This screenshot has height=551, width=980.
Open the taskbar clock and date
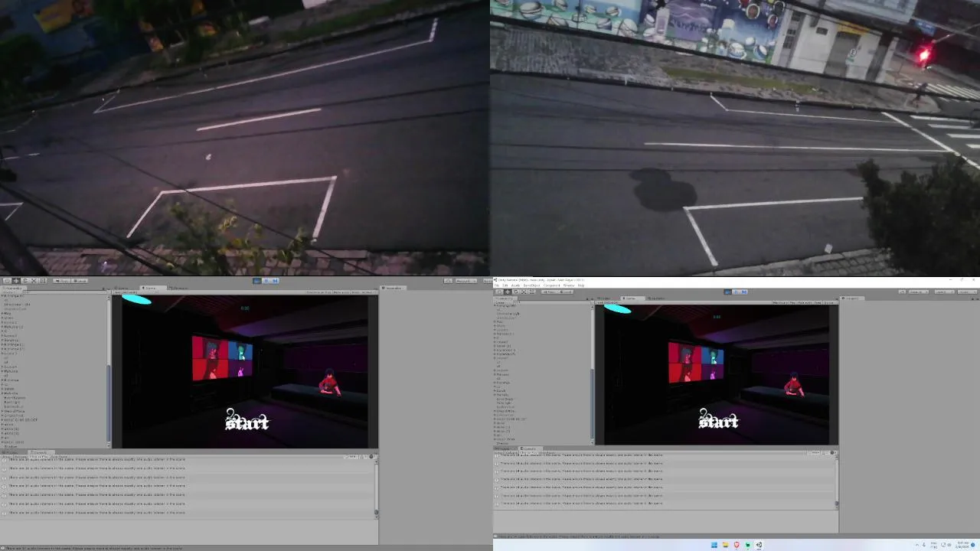pyautogui.click(x=963, y=545)
